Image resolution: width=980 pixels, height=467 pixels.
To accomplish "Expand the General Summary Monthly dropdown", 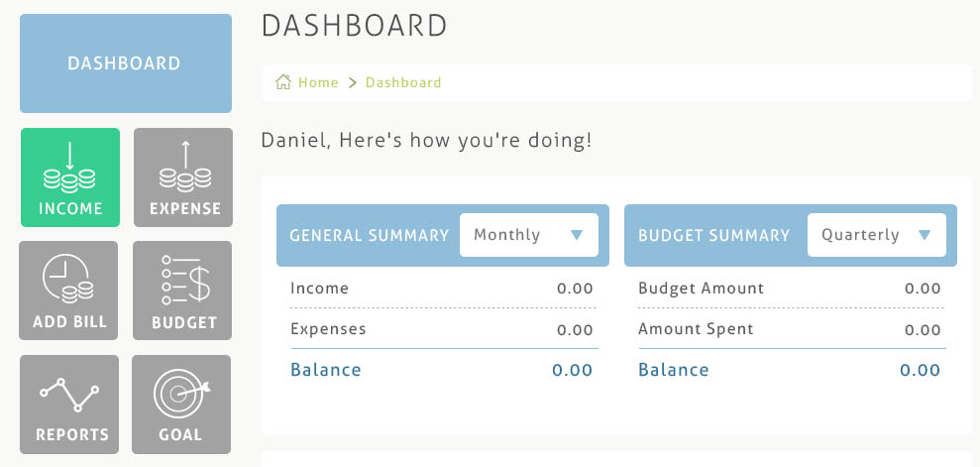I will (x=528, y=235).
